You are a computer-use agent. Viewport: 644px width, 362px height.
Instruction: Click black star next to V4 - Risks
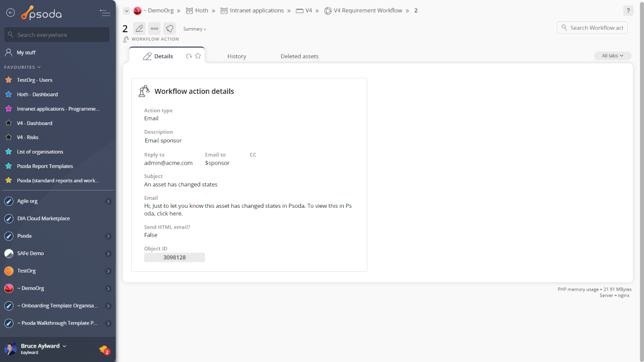click(x=8, y=137)
